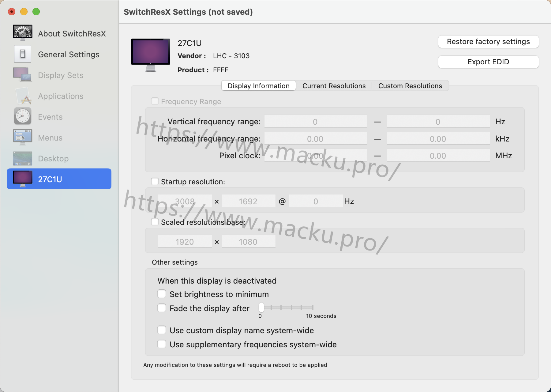The width and height of the screenshot is (551, 392).
Task: Select Events label in sidebar
Action: tap(50, 117)
